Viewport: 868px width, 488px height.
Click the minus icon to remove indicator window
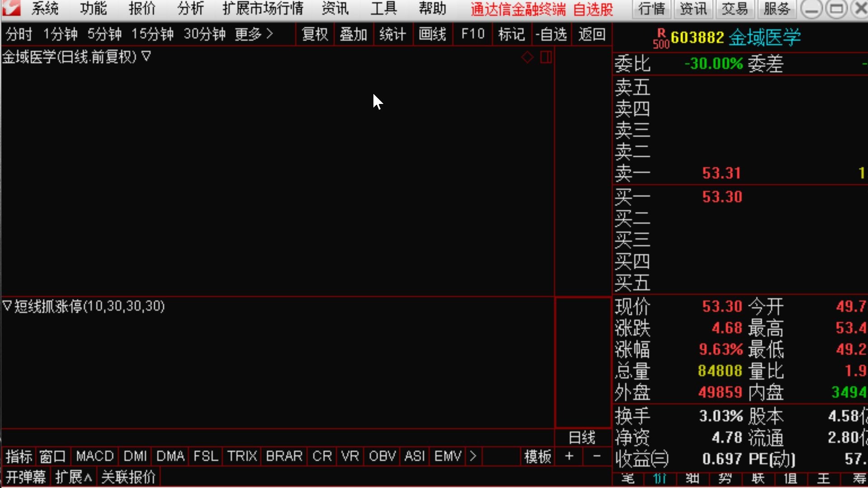click(x=597, y=456)
